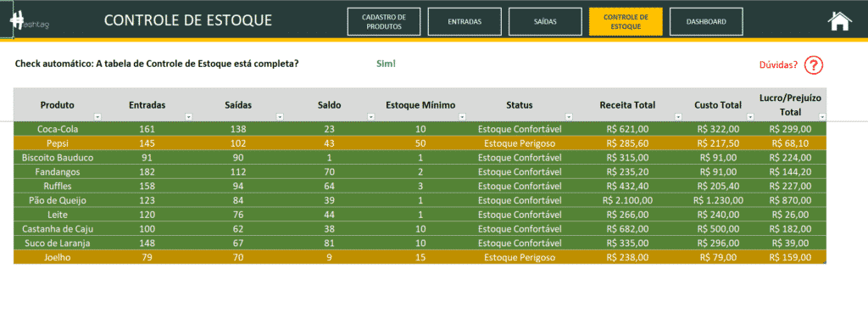868x319 pixels.
Task: Click the Status column header
Action: 520,105
